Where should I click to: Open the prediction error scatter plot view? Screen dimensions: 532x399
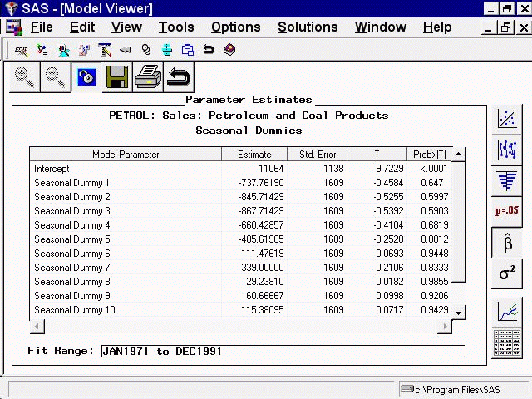click(507, 119)
